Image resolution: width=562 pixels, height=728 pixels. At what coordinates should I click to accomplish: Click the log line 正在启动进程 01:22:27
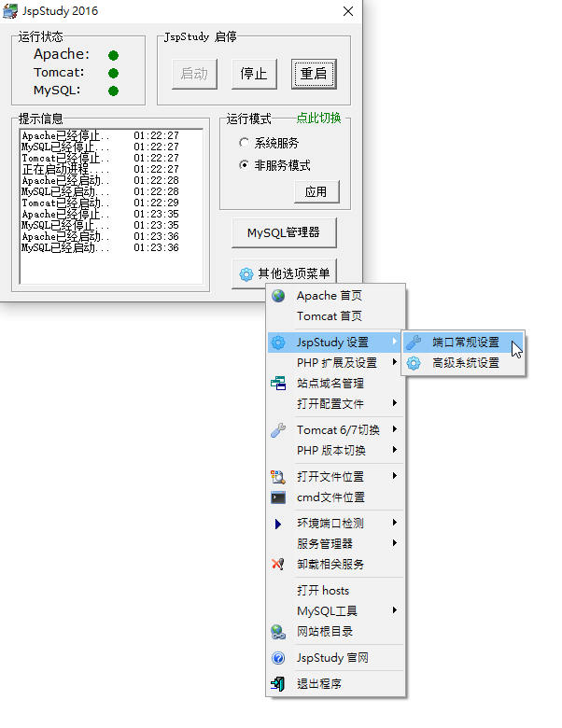coord(100,170)
